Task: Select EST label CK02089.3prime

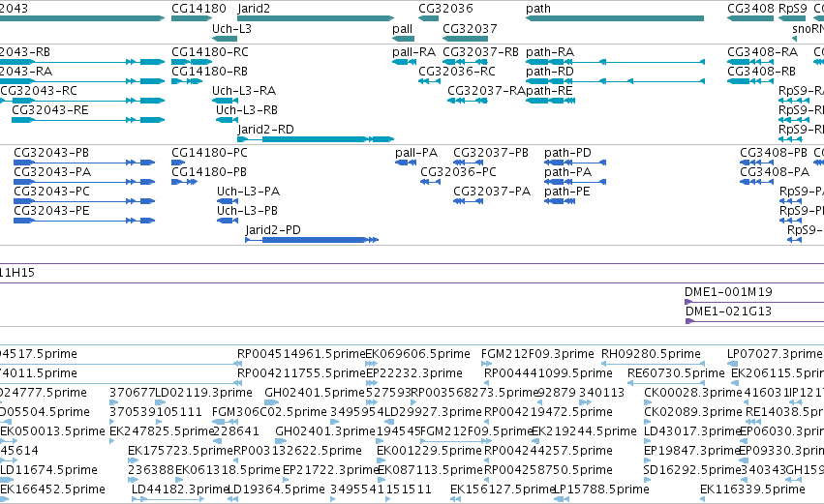Action: coord(693,413)
